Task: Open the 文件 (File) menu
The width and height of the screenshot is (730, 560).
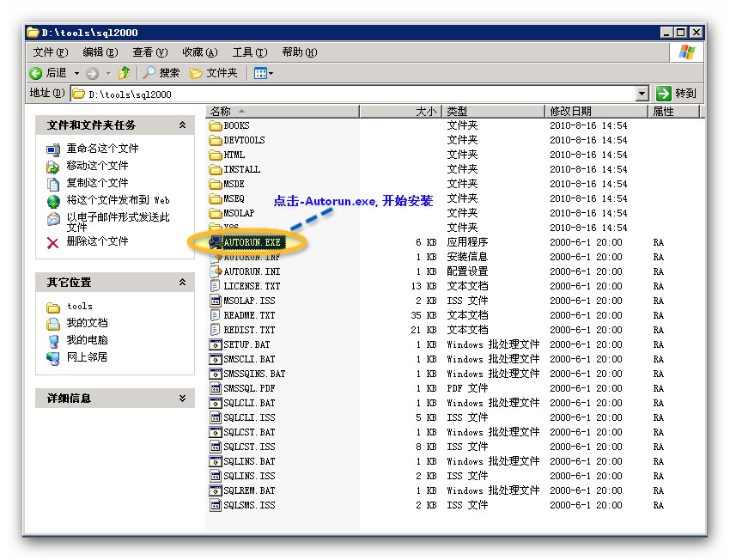Action: [x=49, y=52]
